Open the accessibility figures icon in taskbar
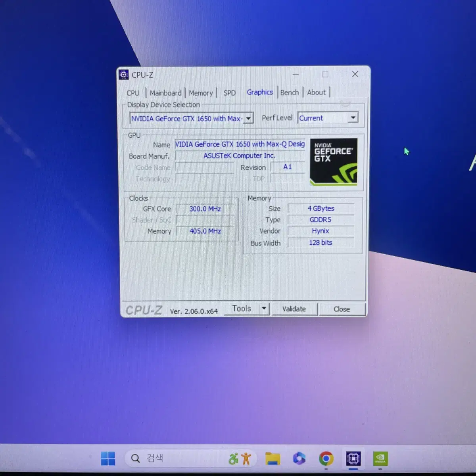The image size is (476, 476). 240,459
